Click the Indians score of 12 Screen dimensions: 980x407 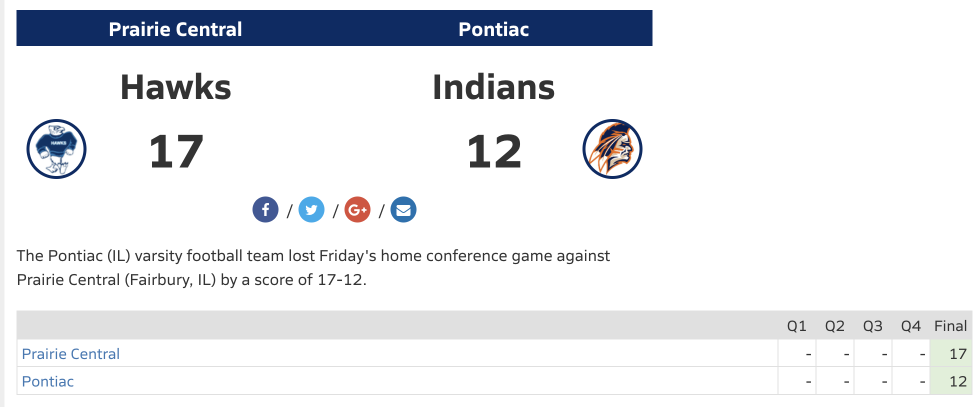pyautogui.click(x=494, y=151)
